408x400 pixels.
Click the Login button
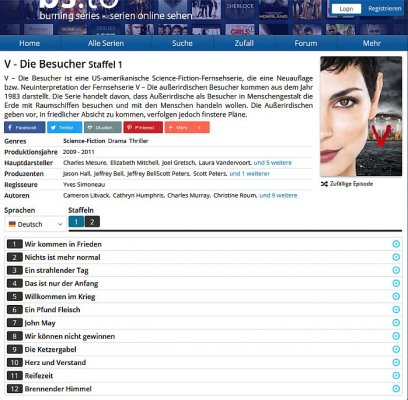pos(346,9)
